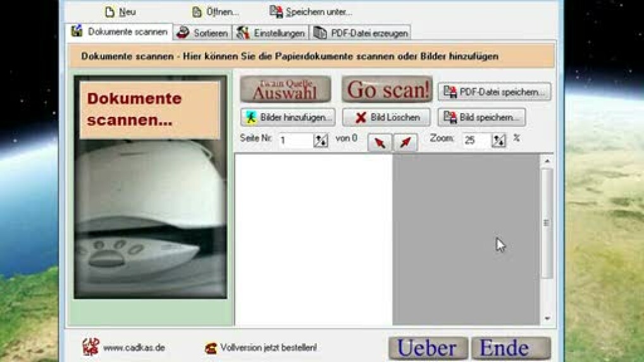Click Speichern unter save-as icon
Screen dimensions: 644x362
coord(276,12)
